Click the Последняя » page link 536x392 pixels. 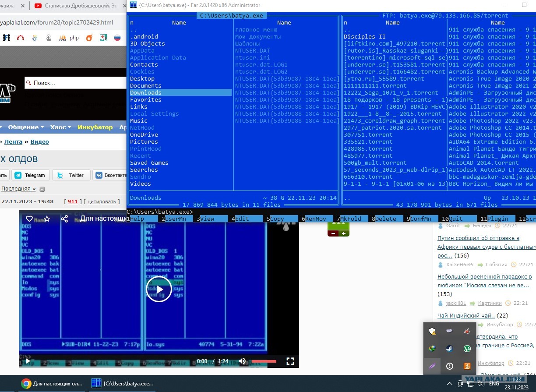pyautogui.click(x=18, y=189)
